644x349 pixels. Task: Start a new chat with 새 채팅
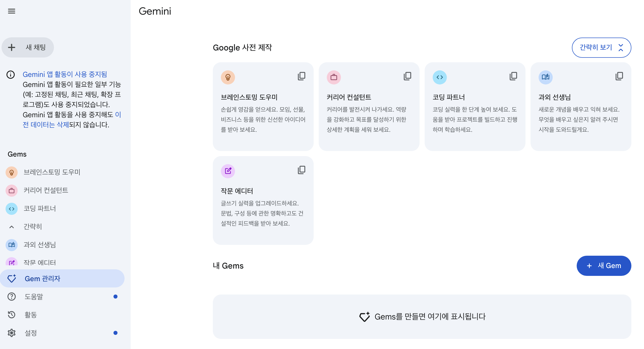click(x=28, y=47)
